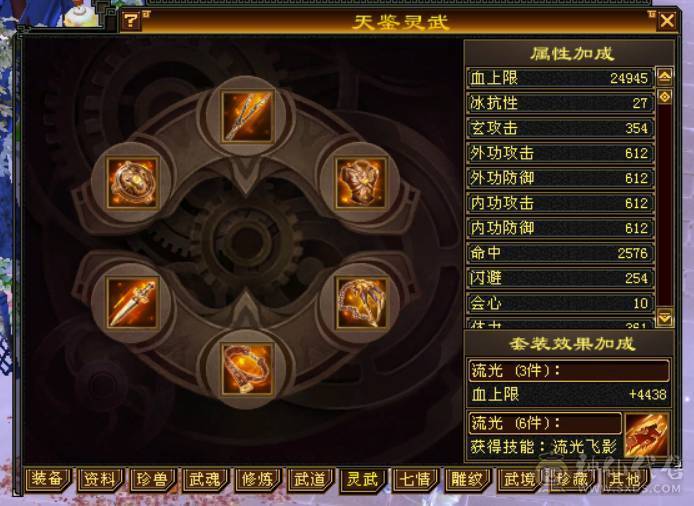This screenshot has height=506, width=694.
Task: Switch to the 装备 tab
Action: pyautogui.click(x=47, y=479)
